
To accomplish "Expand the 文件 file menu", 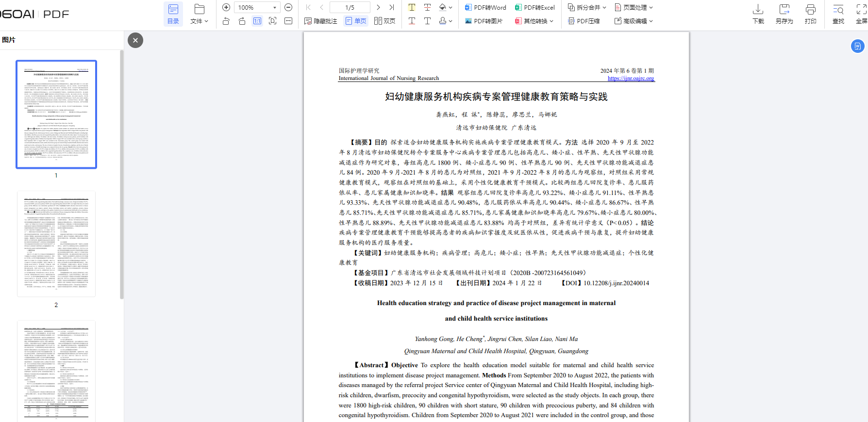I will point(199,14).
